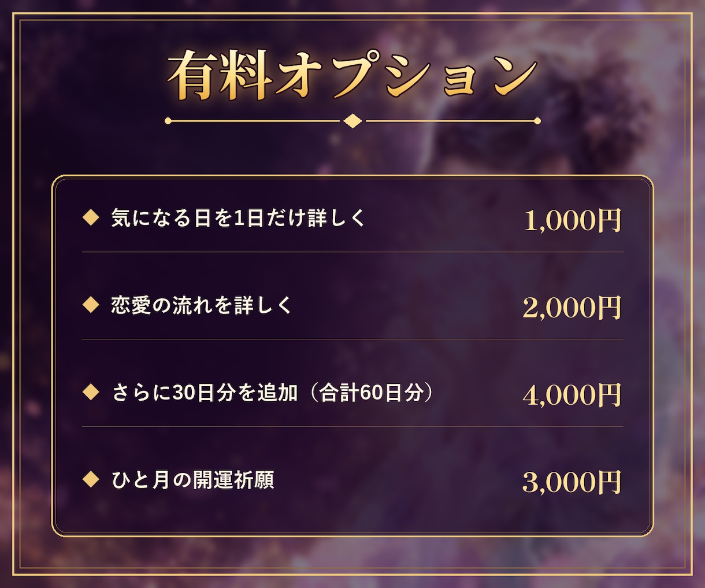Click the left end dot of the title divider
The image size is (705, 588).
(x=168, y=121)
